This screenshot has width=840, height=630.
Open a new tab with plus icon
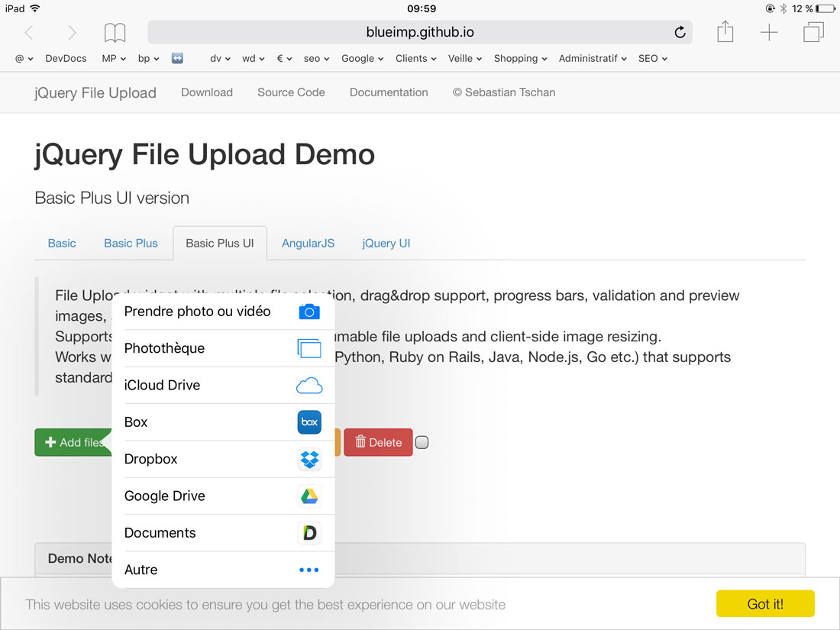[x=769, y=32]
